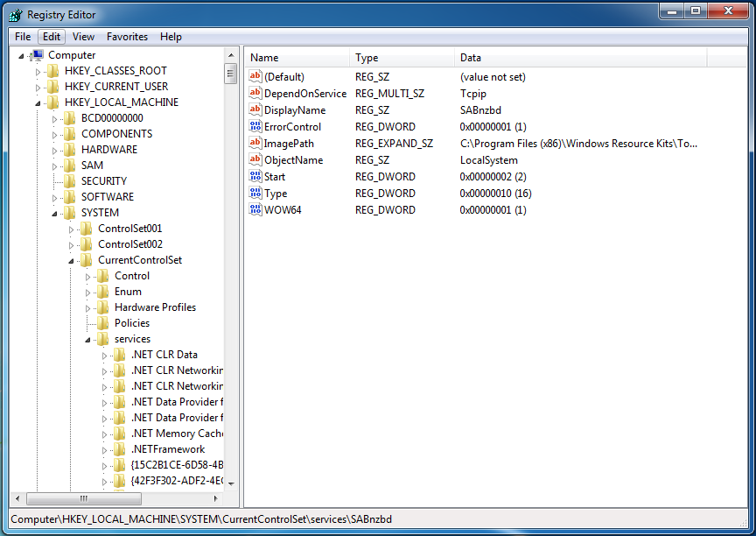The image size is (756, 536).
Task: Click the DWORD icon beside Start
Action: (x=255, y=176)
